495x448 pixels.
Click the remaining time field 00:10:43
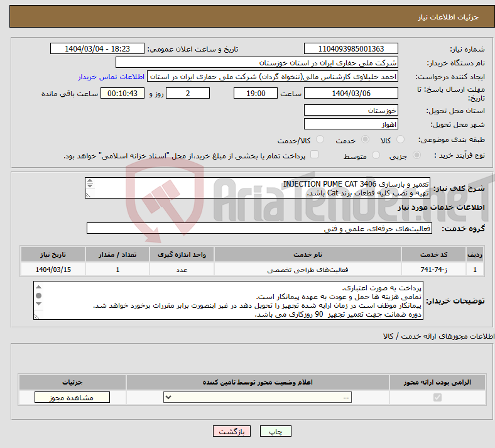122,93
